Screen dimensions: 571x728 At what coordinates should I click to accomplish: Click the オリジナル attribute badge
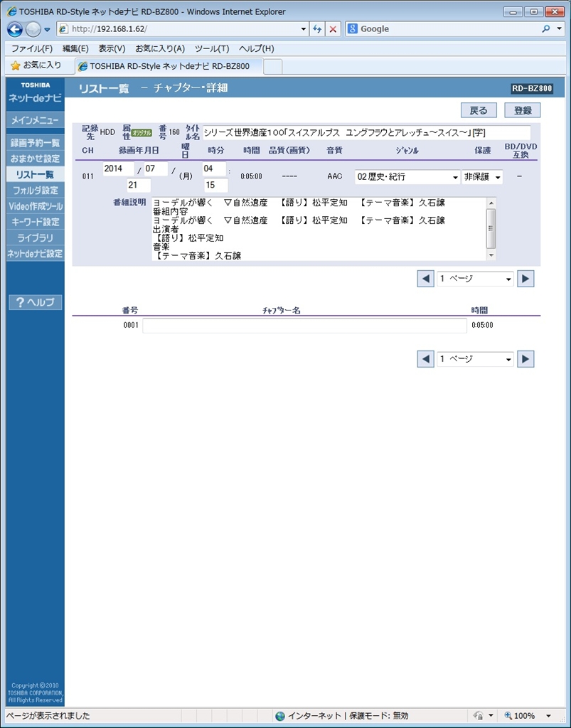[142, 133]
